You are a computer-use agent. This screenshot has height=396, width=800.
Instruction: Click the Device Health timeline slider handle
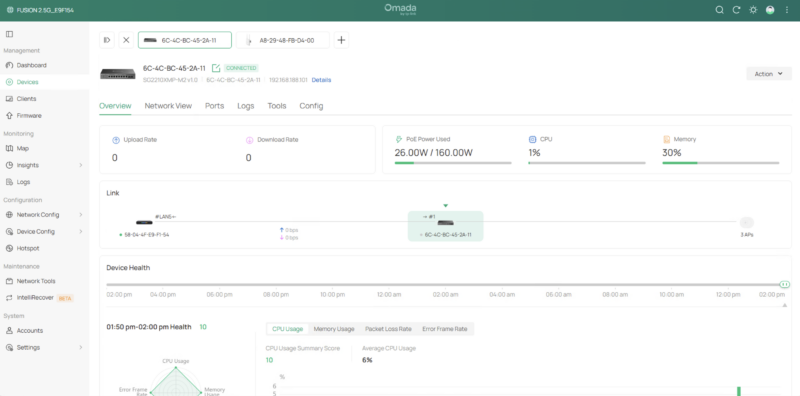(x=785, y=284)
